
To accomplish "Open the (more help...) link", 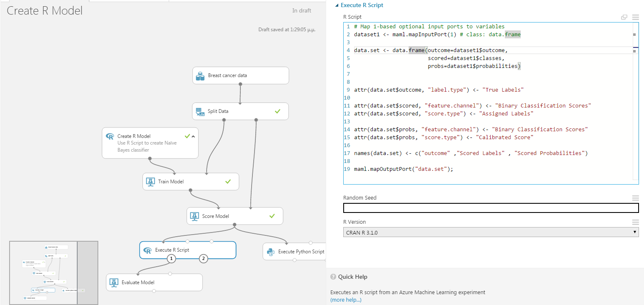I will pos(346,300).
